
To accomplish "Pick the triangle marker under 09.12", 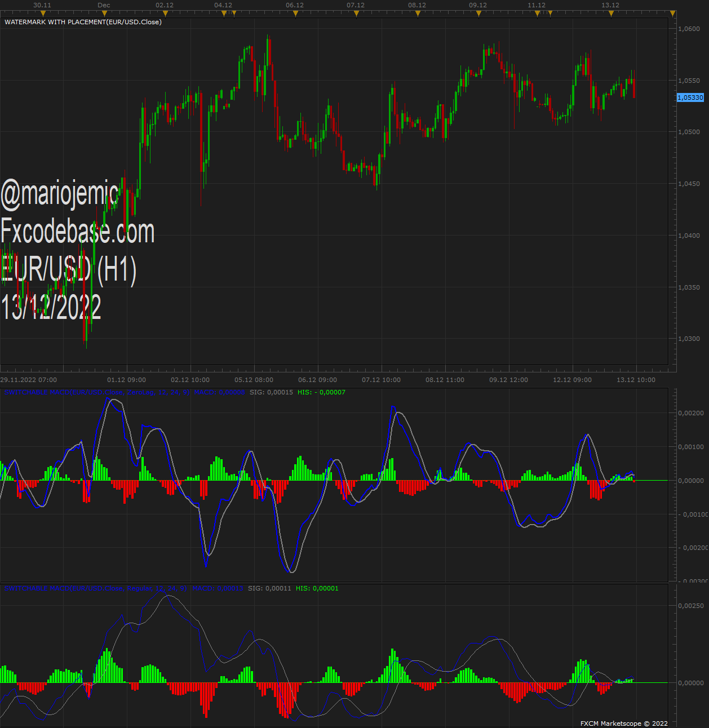I will (x=478, y=14).
